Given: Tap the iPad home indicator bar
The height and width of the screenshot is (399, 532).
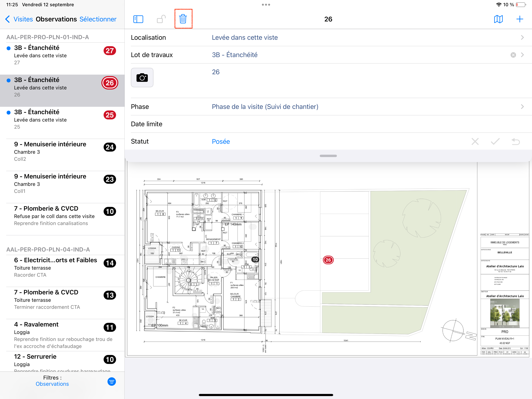Looking at the screenshot, I should click(x=266, y=395).
